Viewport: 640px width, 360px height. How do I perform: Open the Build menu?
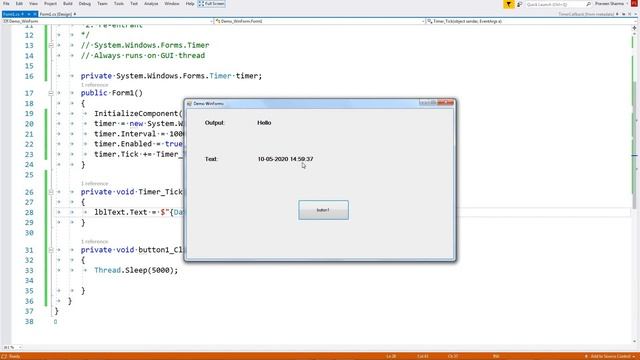click(x=68, y=4)
